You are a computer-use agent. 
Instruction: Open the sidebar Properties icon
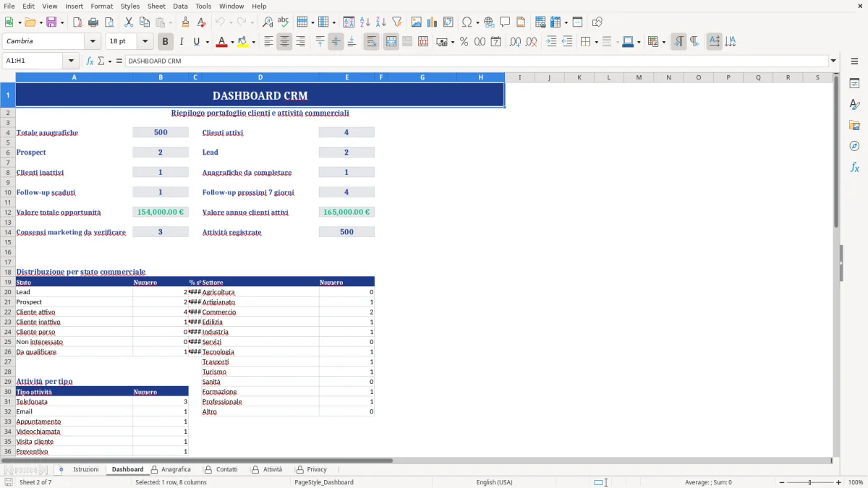(x=854, y=84)
